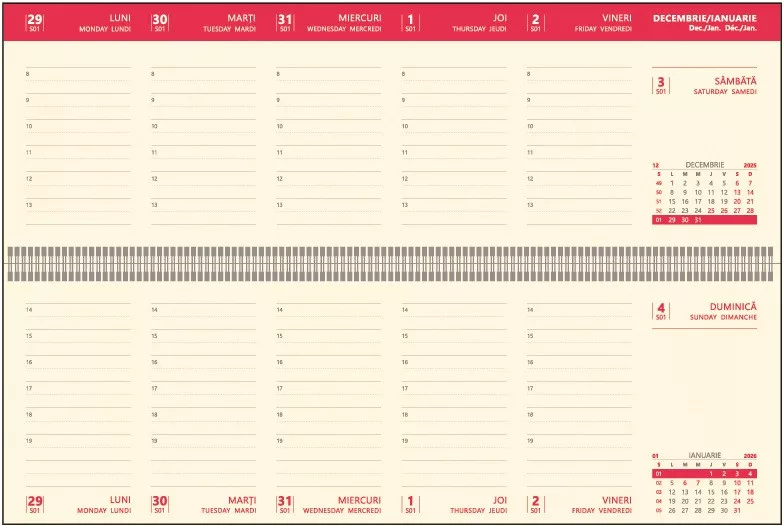This screenshot has width=784, height=526.
Task: Click the date box 4 beside Duminică
Action: [660, 312]
